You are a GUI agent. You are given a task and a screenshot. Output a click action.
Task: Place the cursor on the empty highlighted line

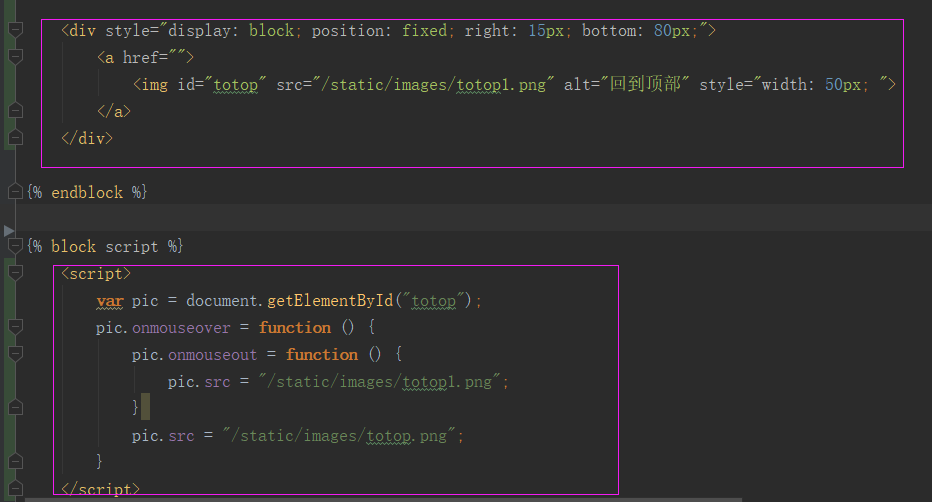coord(400,218)
